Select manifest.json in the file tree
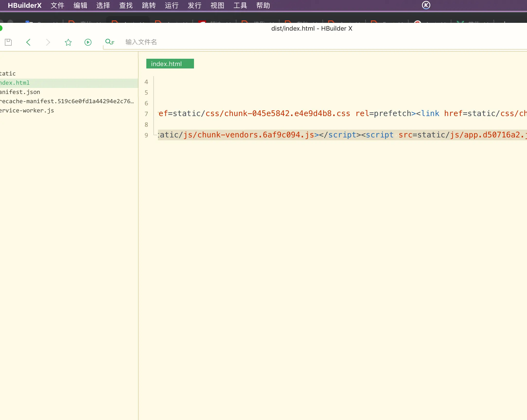527x420 pixels. point(20,92)
